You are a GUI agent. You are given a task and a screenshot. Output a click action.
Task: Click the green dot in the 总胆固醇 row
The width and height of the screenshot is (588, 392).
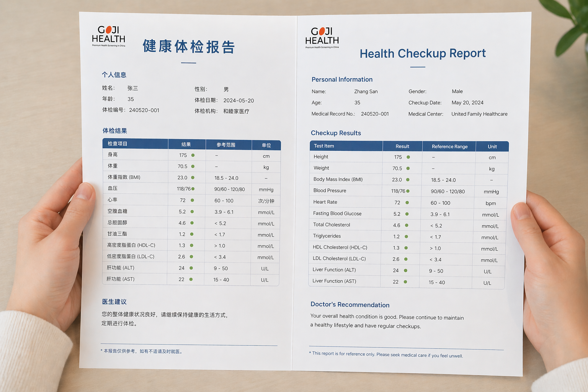192,223
